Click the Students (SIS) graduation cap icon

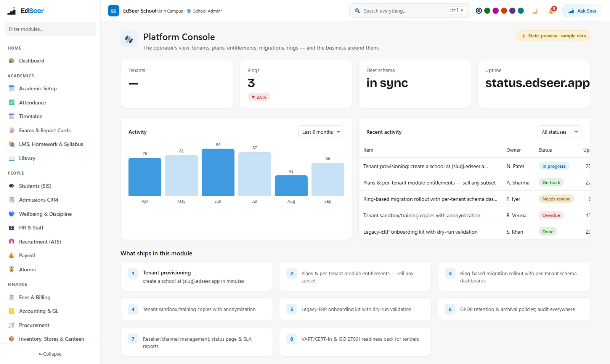coord(11,186)
